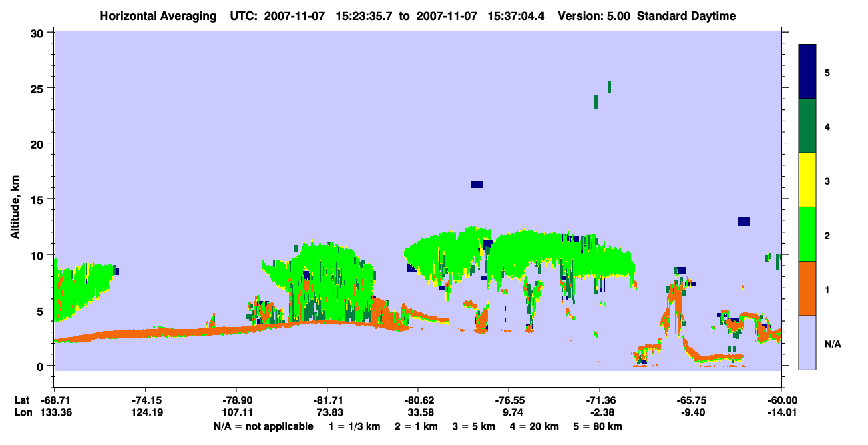Click the latitude value '-76.55'

pos(509,400)
